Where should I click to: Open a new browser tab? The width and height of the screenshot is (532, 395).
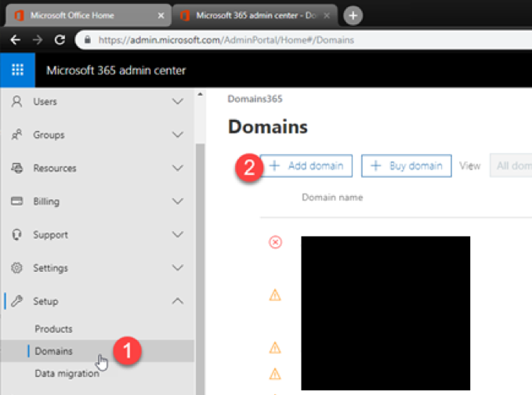[353, 16]
